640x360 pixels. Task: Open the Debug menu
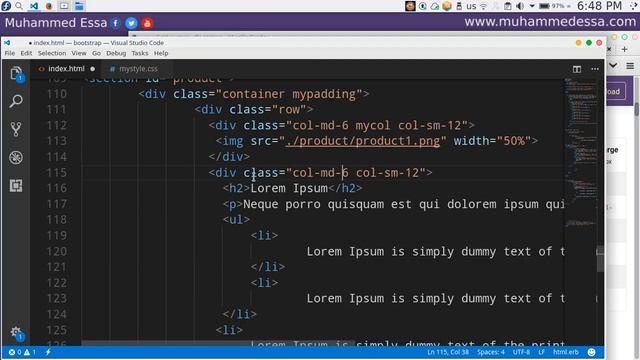116,53
